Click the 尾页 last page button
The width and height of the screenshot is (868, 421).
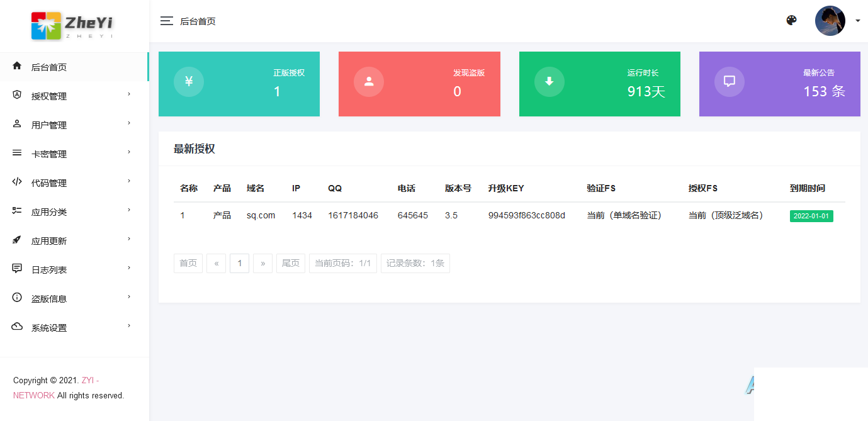point(290,263)
